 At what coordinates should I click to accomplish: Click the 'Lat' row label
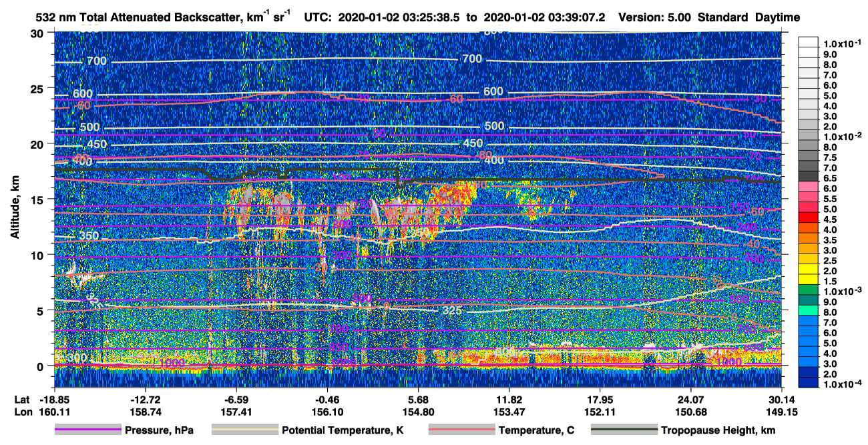(x=21, y=400)
